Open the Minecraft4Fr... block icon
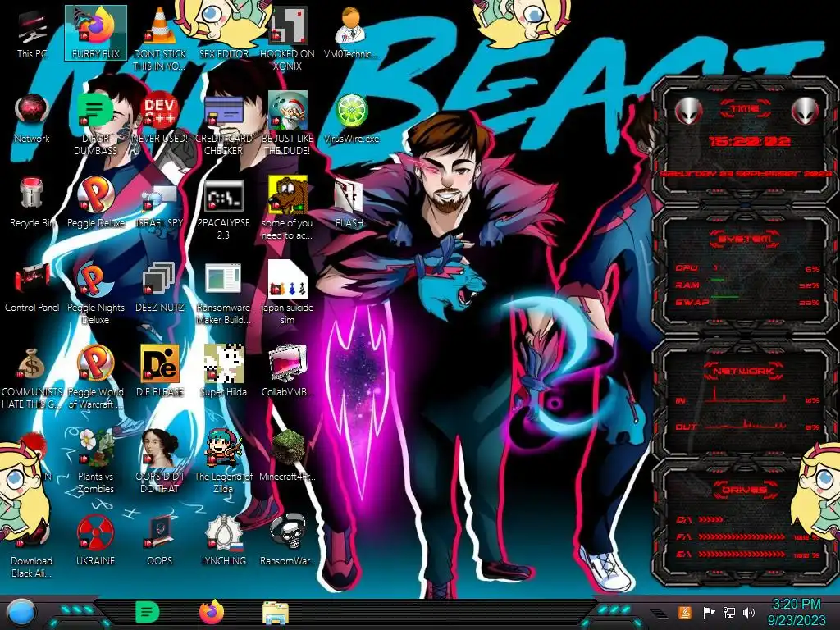 287,455
